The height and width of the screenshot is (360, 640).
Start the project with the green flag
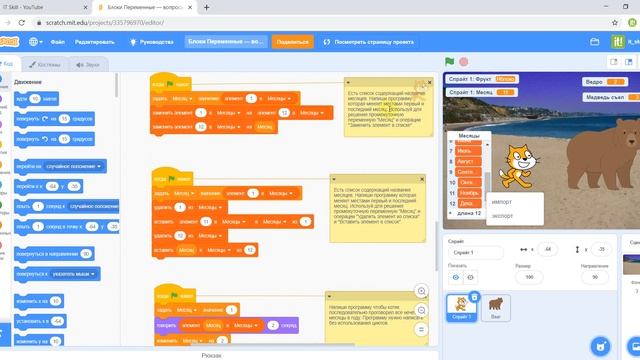tap(449, 62)
